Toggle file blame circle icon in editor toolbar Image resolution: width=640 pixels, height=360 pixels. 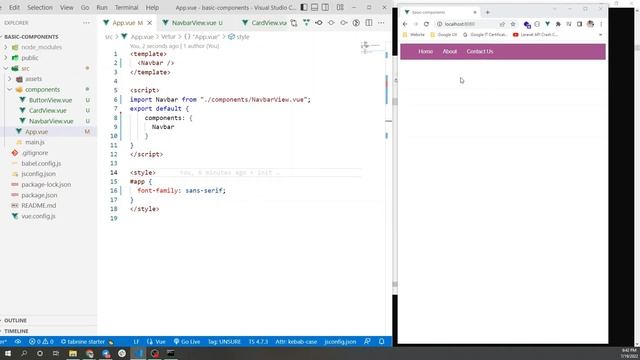pyautogui.click(x=356, y=23)
